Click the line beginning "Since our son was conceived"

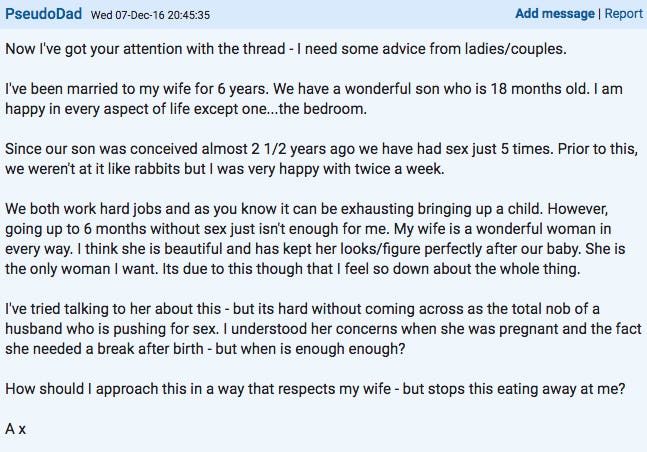point(321,149)
